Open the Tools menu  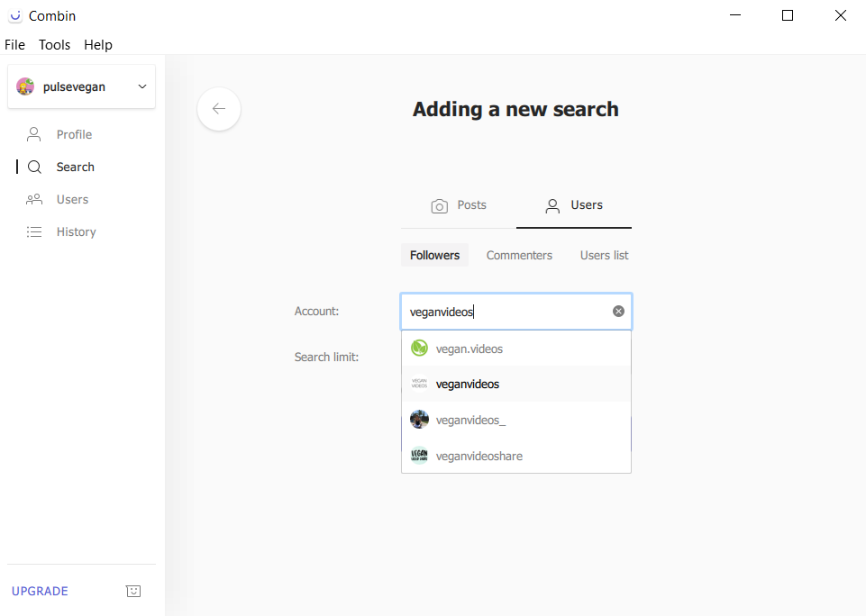[x=54, y=45]
